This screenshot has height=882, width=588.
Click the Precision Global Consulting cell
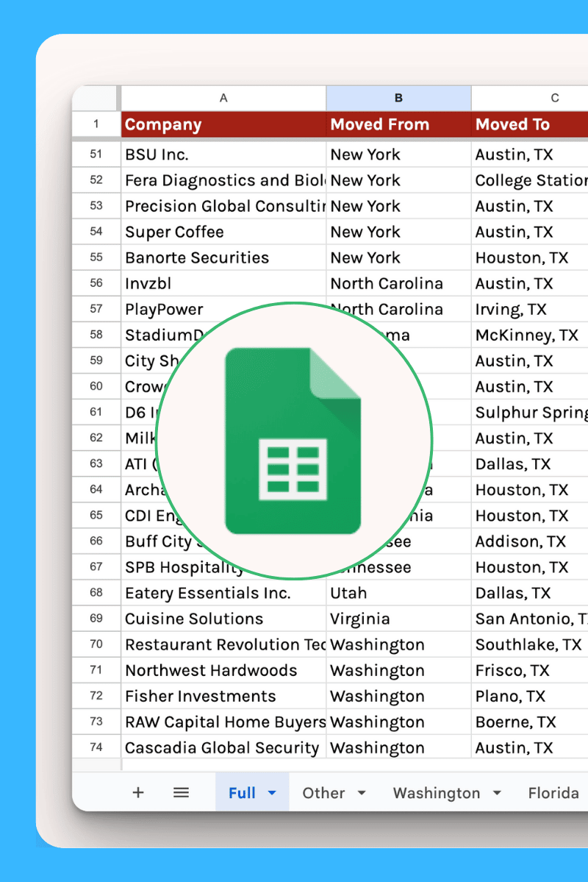point(223,206)
